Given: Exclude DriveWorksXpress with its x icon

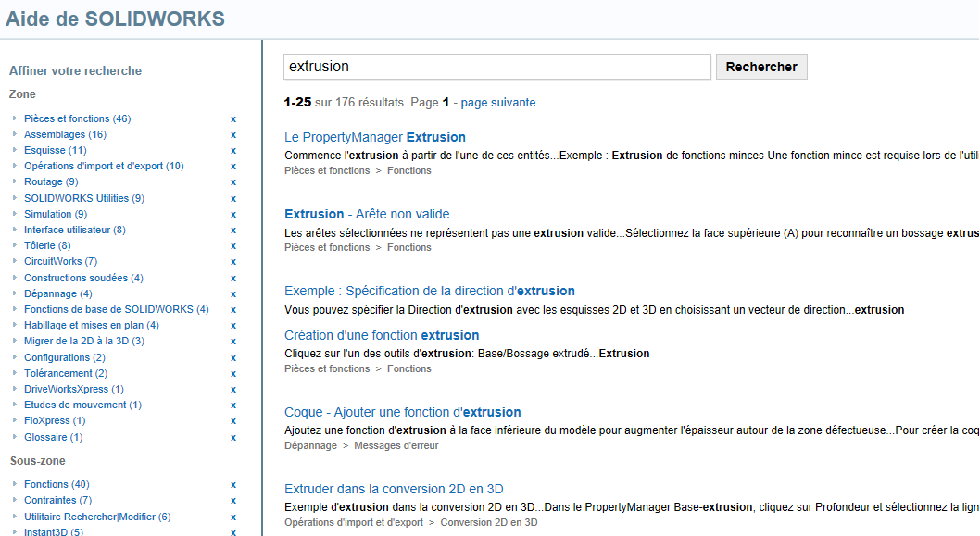Looking at the screenshot, I should click(x=233, y=389).
